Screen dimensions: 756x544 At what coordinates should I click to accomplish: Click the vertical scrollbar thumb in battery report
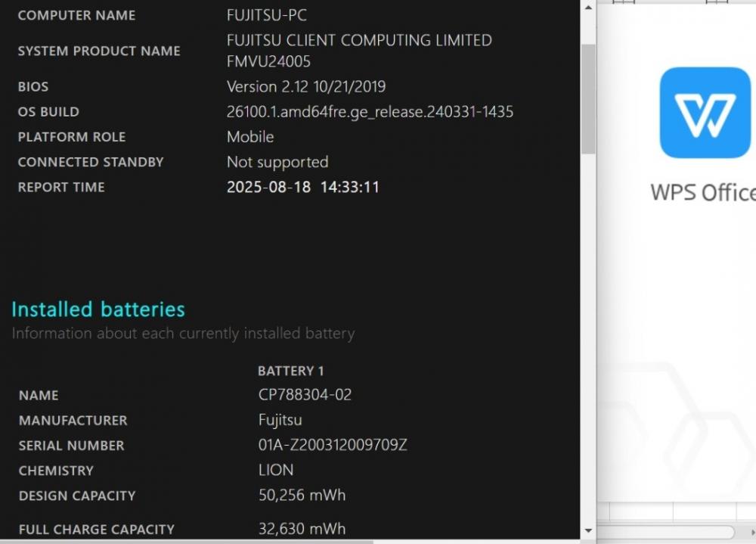[x=588, y=99]
